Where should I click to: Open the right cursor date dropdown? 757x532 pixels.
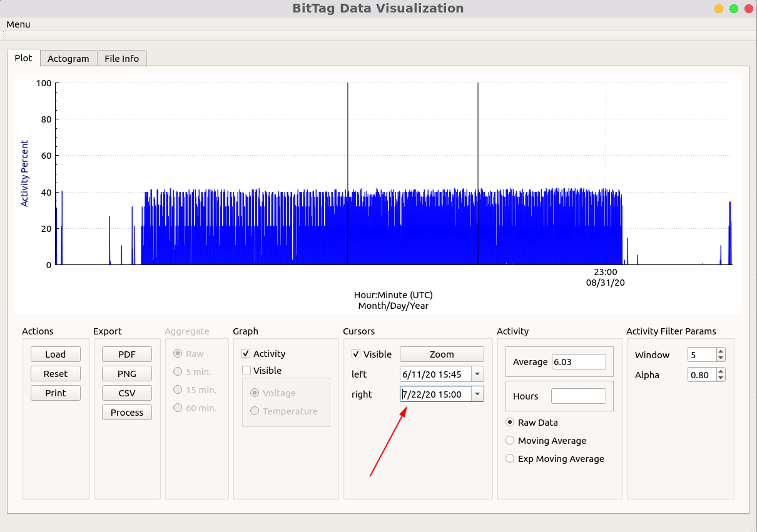coord(477,394)
